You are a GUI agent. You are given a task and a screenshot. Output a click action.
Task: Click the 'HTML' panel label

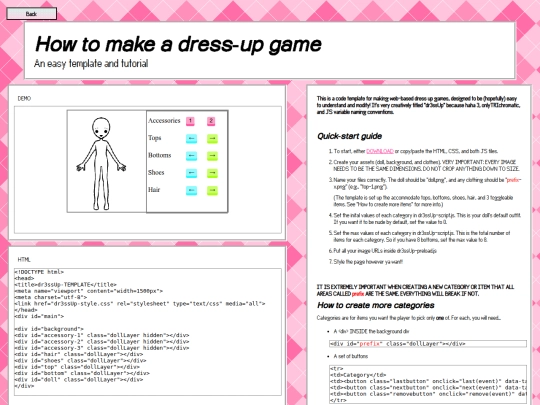(24, 260)
